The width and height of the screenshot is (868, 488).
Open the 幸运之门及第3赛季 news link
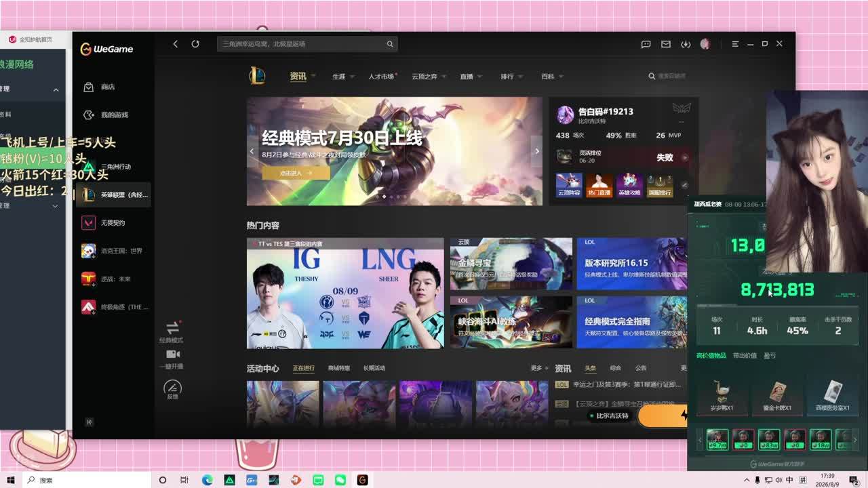(627, 385)
